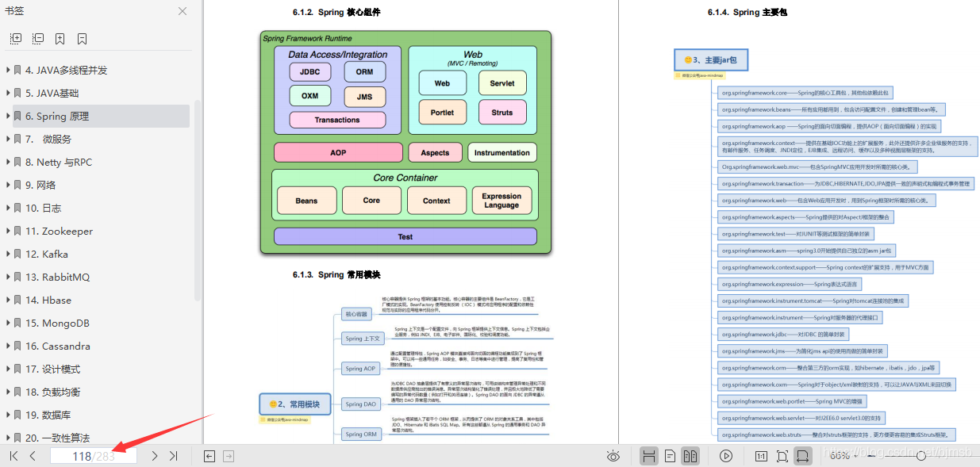Fit the whole page in window
The image size is (980, 467).
click(x=782, y=456)
